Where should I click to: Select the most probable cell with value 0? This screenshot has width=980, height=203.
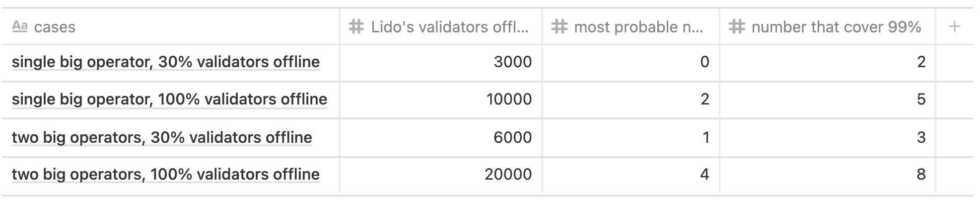[x=630, y=63]
